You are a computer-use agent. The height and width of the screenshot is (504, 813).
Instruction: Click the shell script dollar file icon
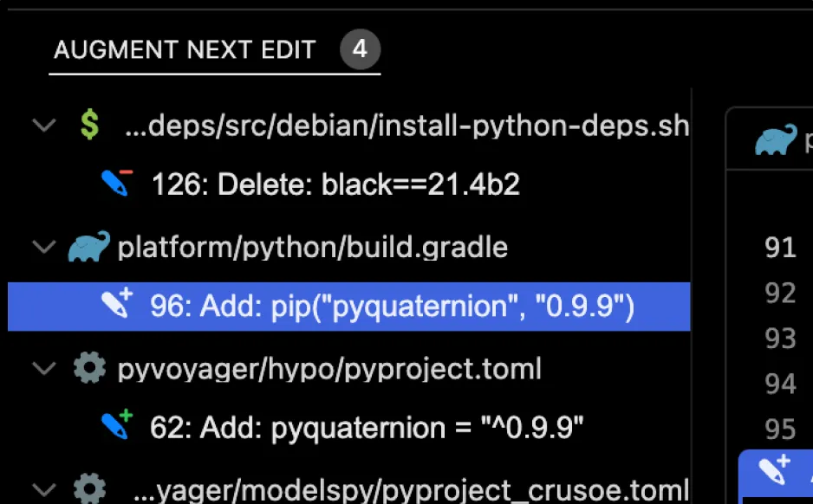[88, 126]
